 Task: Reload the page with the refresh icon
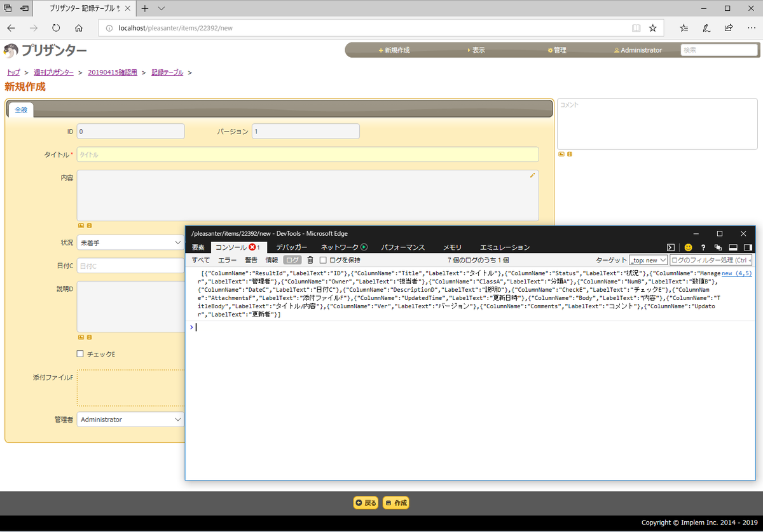(56, 28)
